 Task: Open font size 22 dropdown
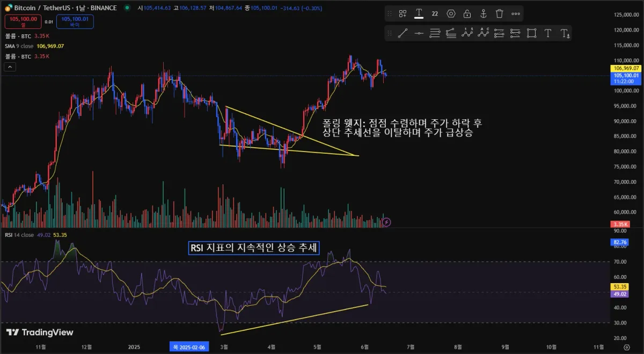(x=435, y=14)
